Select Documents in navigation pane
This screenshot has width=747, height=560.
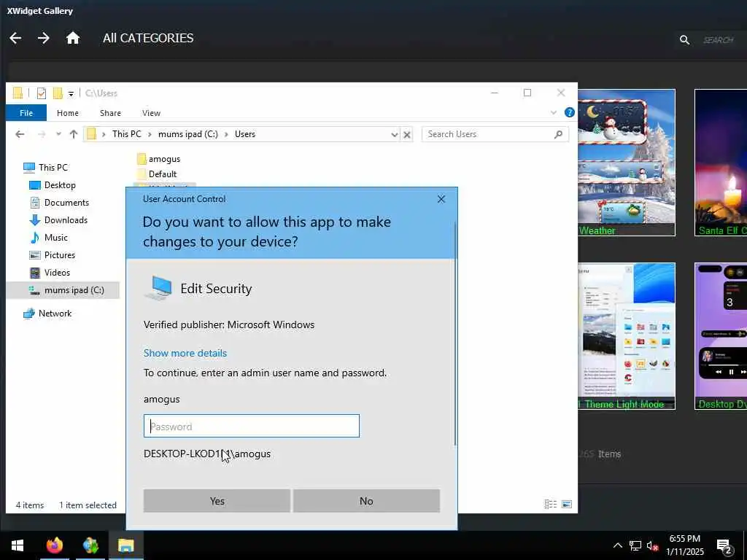(66, 203)
